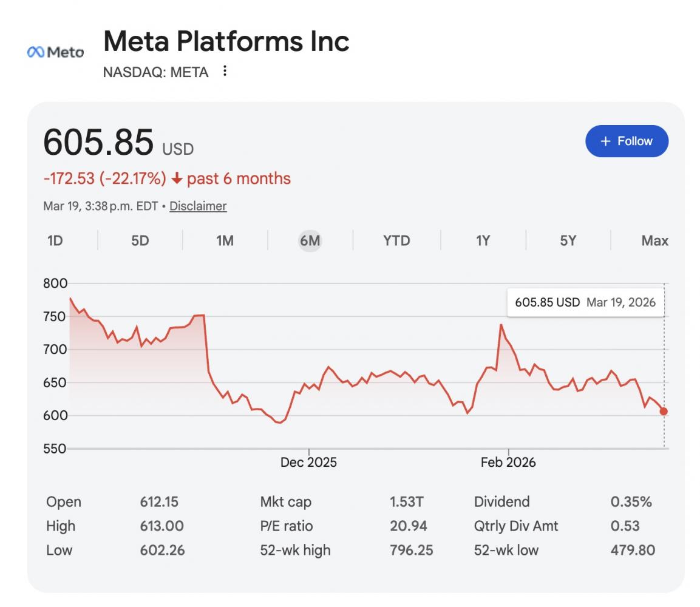Screen dimensions: 700x607
Task: Click the Feb 2026 axis label
Action: coord(508,463)
